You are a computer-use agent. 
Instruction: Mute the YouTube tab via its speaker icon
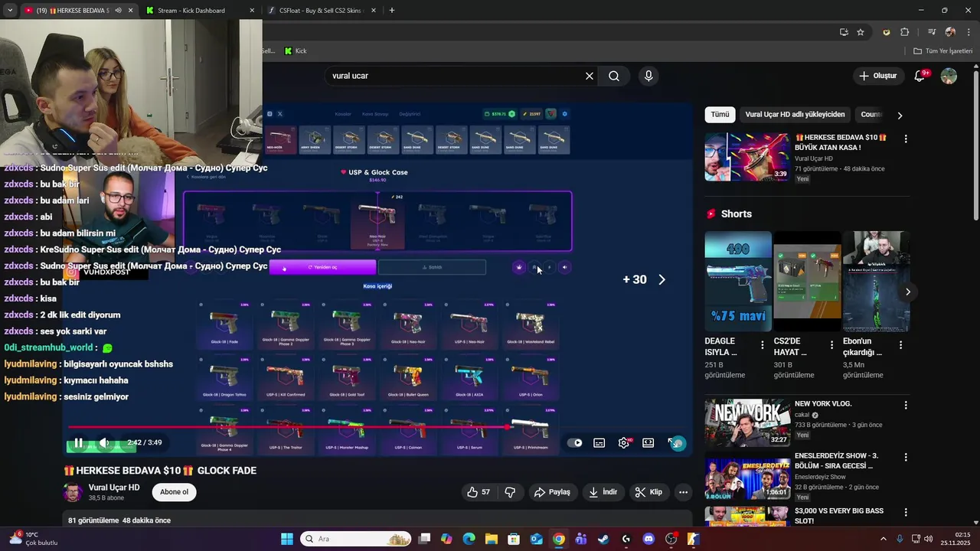[118, 11]
